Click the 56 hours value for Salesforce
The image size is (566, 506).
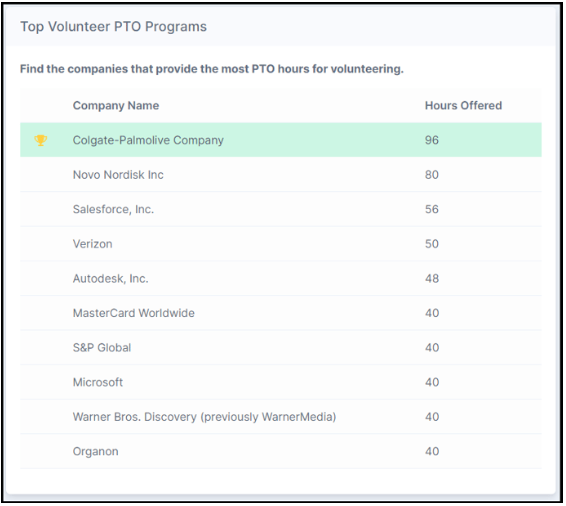[x=432, y=209]
